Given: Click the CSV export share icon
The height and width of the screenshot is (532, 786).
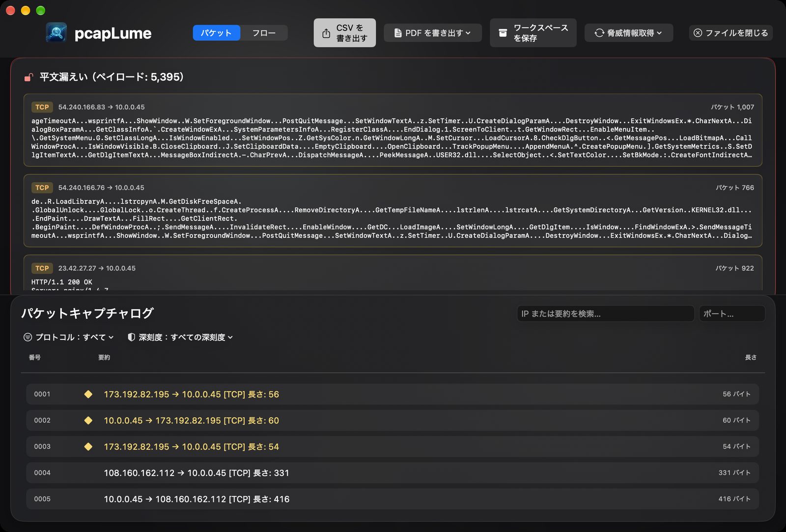Looking at the screenshot, I should pyautogui.click(x=326, y=33).
